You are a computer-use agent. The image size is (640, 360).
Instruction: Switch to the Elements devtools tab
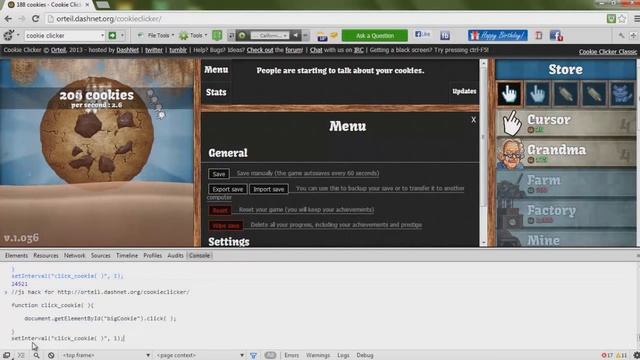point(16,256)
